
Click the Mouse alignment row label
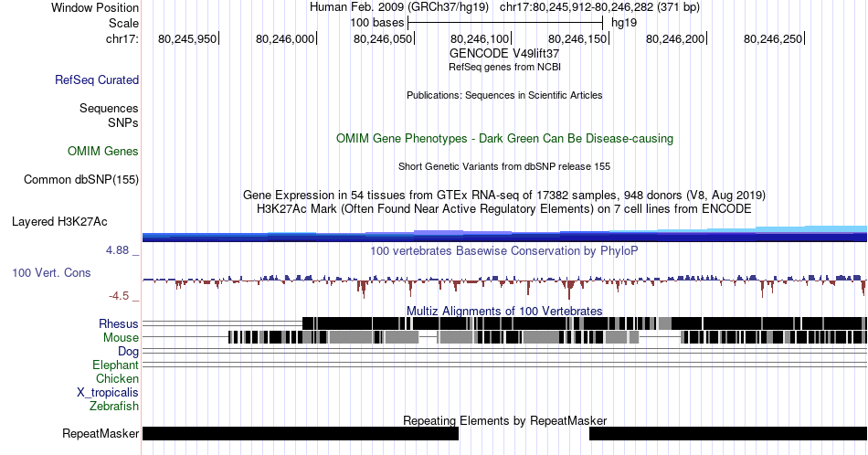pos(121,338)
